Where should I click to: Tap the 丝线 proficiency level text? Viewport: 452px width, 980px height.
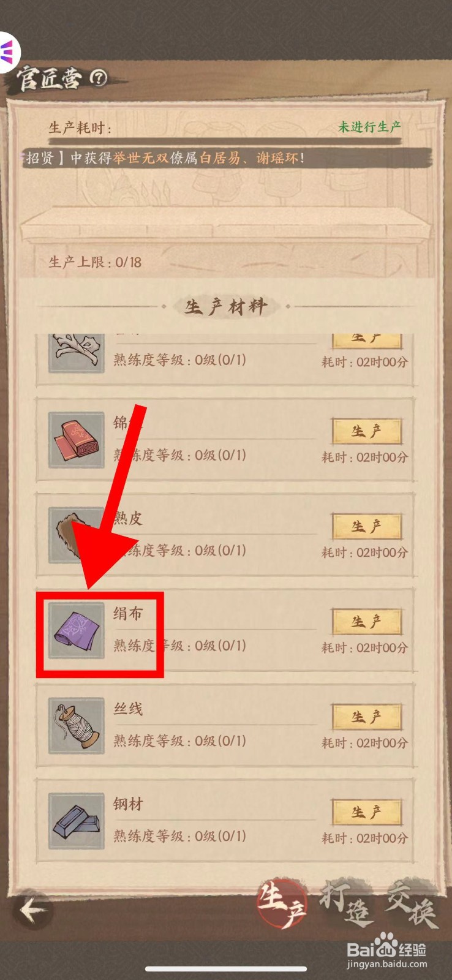tap(179, 741)
